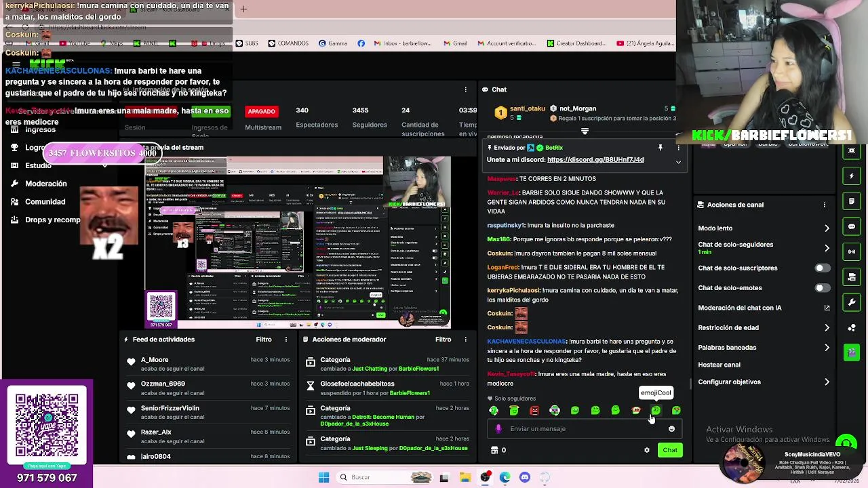Open Microsoft Edge from the taskbar
This screenshot has height=488, width=868.
(x=505, y=477)
